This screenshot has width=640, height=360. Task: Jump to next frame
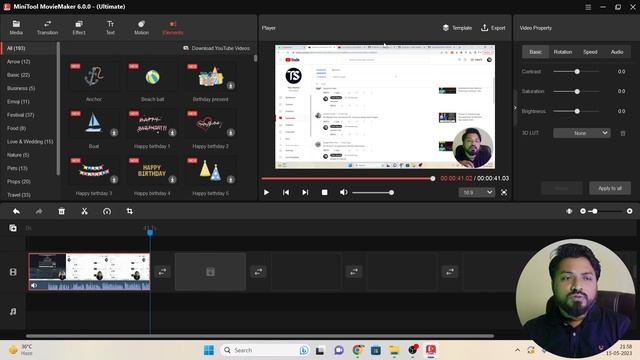[305, 192]
